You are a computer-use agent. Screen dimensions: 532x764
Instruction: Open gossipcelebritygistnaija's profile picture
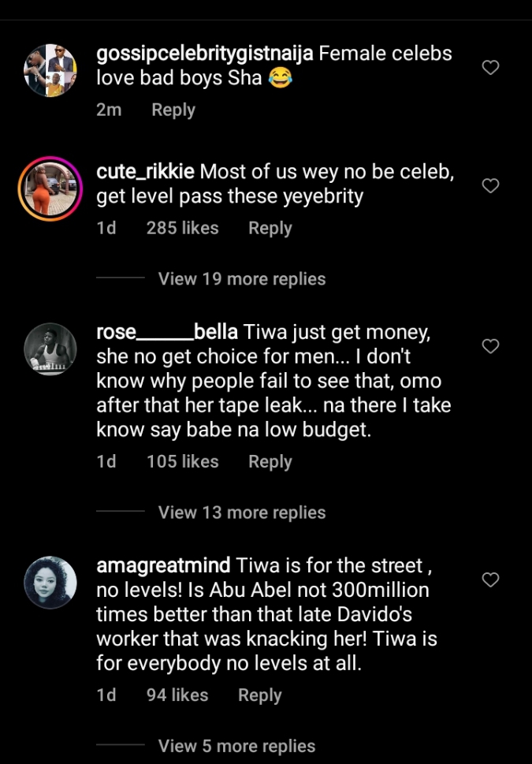(50, 71)
